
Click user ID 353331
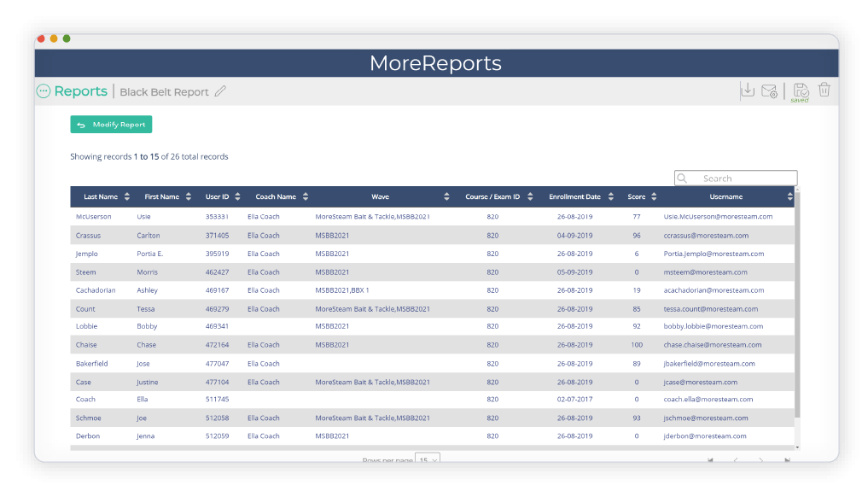coord(217,216)
